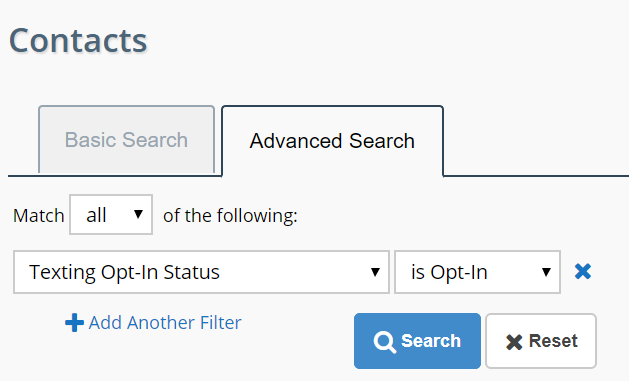Click the arrow of Texting Opt-In Status selector

pyautogui.click(x=375, y=272)
